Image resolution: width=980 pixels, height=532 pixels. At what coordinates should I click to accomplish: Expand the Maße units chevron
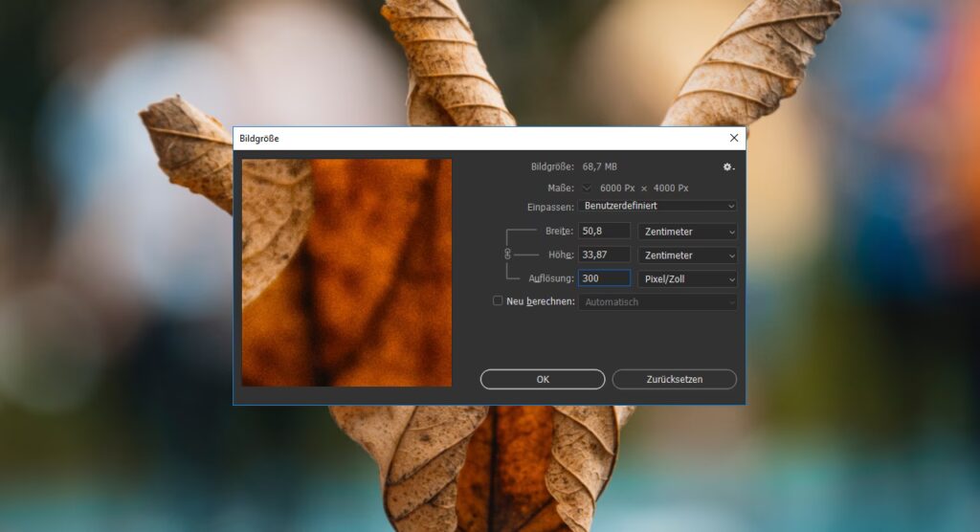pyautogui.click(x=587, y=188)
